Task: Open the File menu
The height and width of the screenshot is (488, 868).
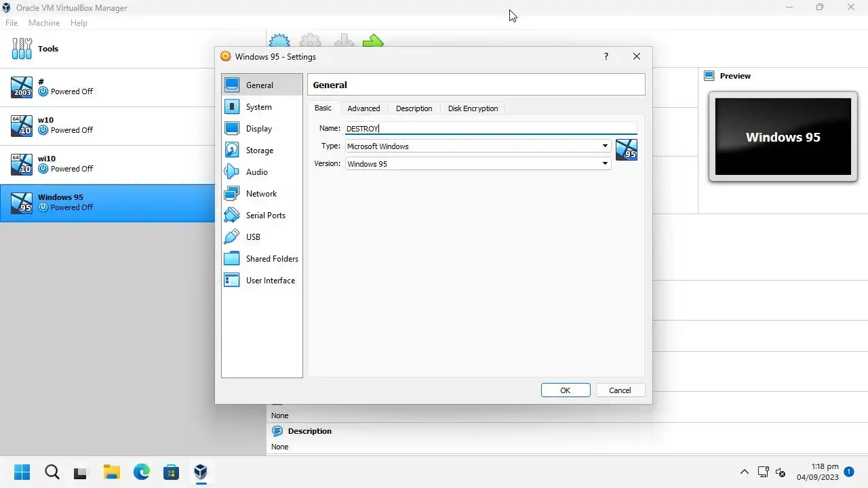Action: pyautogui.click(x=12, y=22)
